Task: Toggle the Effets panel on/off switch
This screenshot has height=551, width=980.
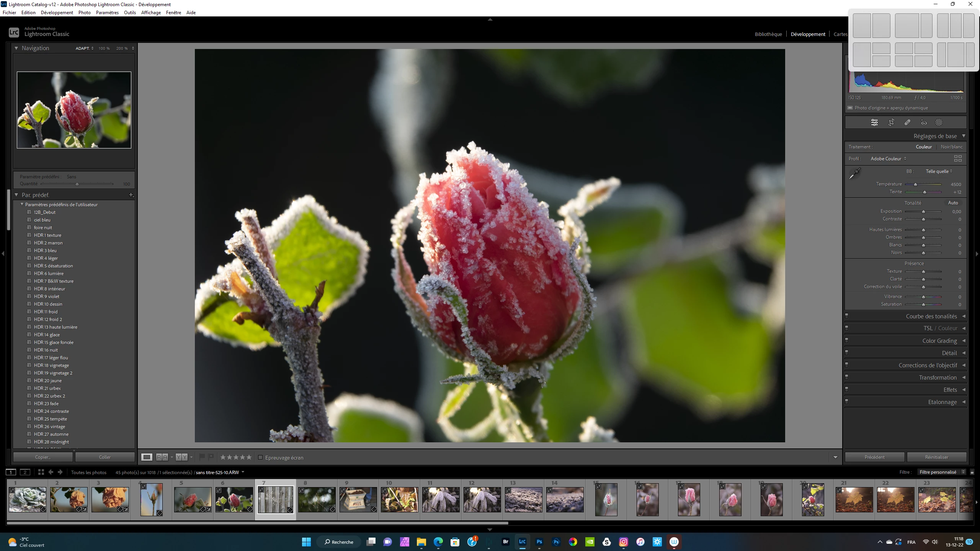Action: pos(847,390)
